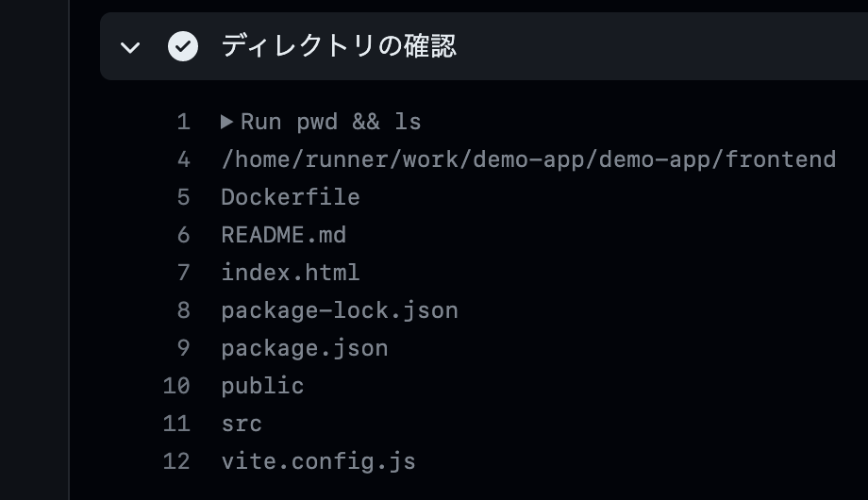Click the ディレクトリの確認 step title
The image size is (868, 500).
pos(339,46)
